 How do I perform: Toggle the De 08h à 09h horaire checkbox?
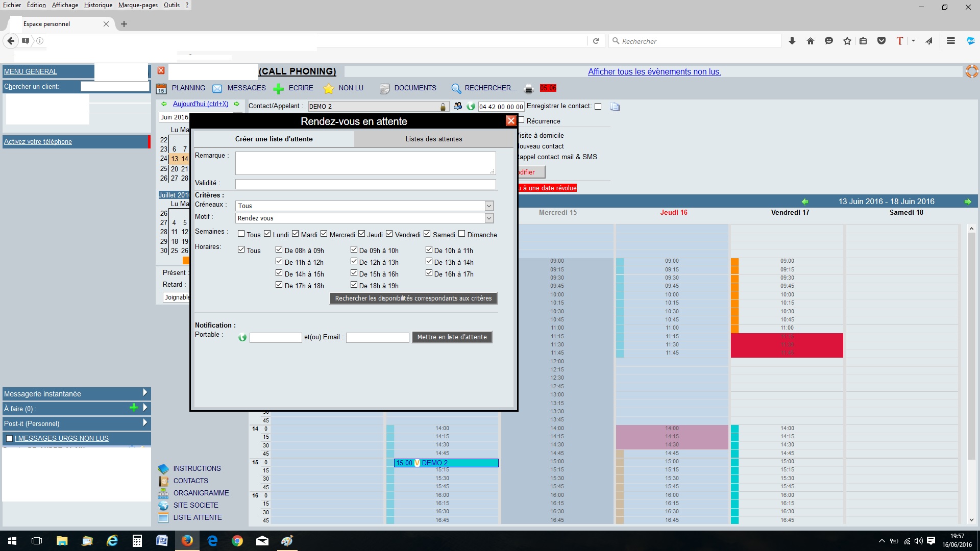(x=279, y=249)
